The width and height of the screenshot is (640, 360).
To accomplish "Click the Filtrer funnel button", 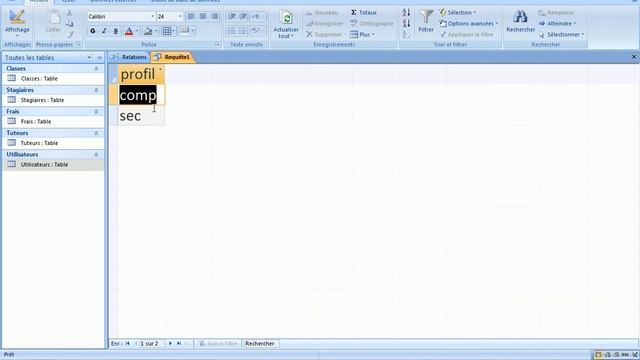I will pos(426,21).
